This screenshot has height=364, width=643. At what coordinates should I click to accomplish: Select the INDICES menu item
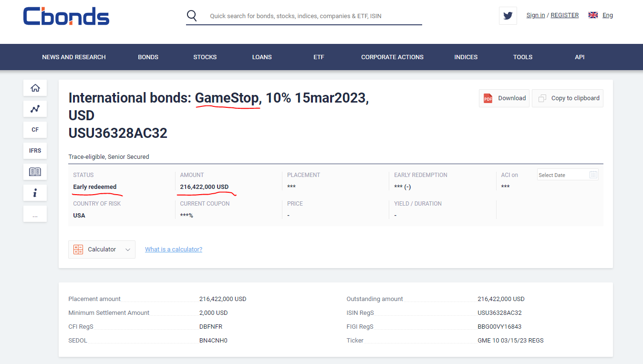[466, 57]
